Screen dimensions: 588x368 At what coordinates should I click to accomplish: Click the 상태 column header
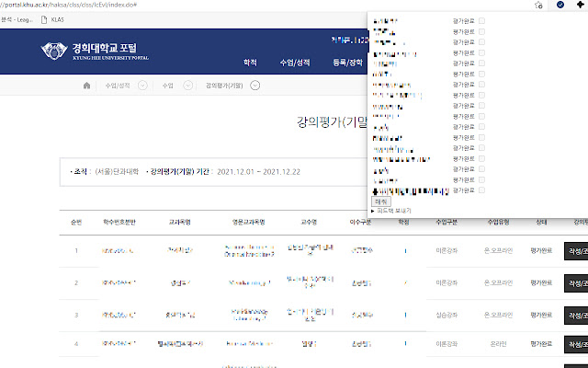(541, 223)
